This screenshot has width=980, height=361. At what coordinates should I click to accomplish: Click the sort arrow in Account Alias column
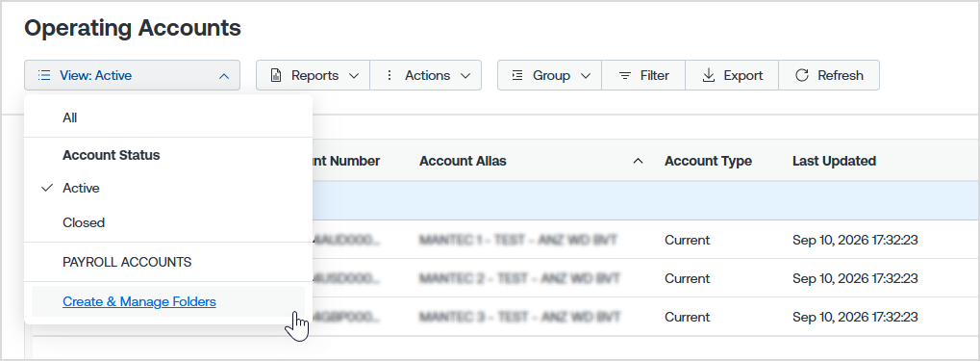[639, 162]
